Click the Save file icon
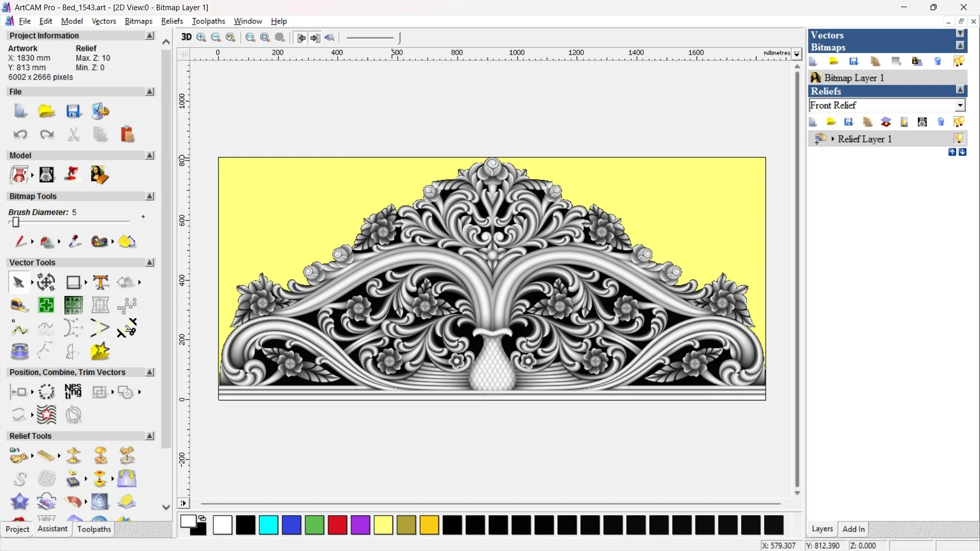Screen dimensions: 980x551 (73, 111)
